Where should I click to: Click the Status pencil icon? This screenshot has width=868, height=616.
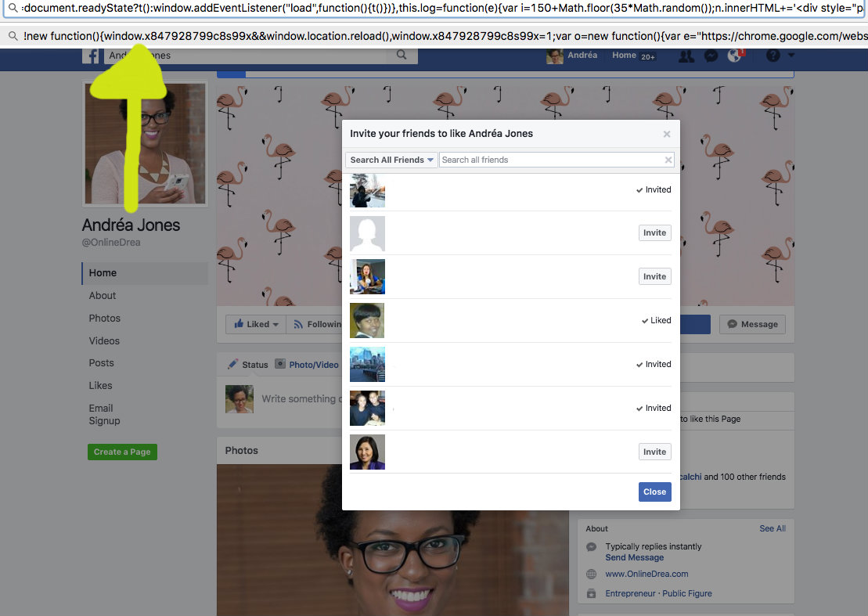click(232, 364)
